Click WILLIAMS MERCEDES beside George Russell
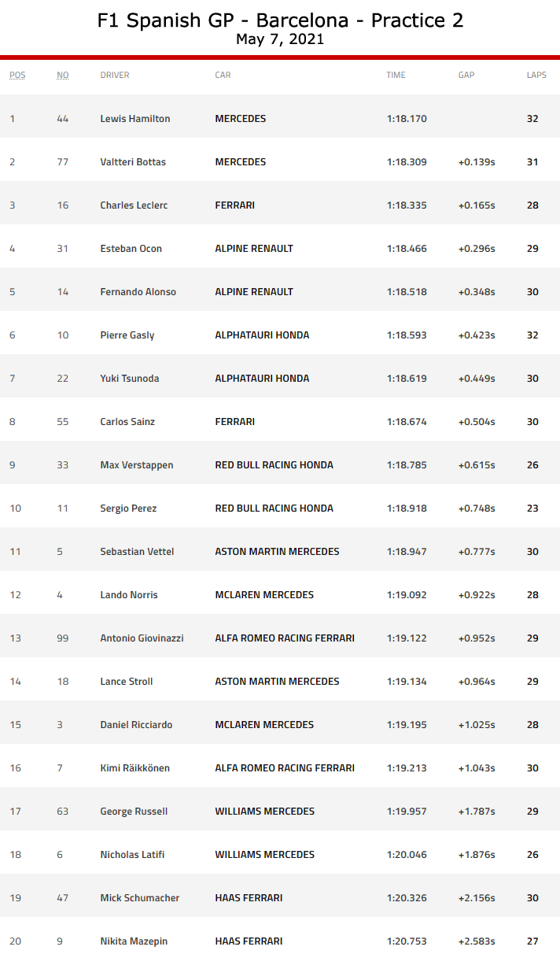 264,812
